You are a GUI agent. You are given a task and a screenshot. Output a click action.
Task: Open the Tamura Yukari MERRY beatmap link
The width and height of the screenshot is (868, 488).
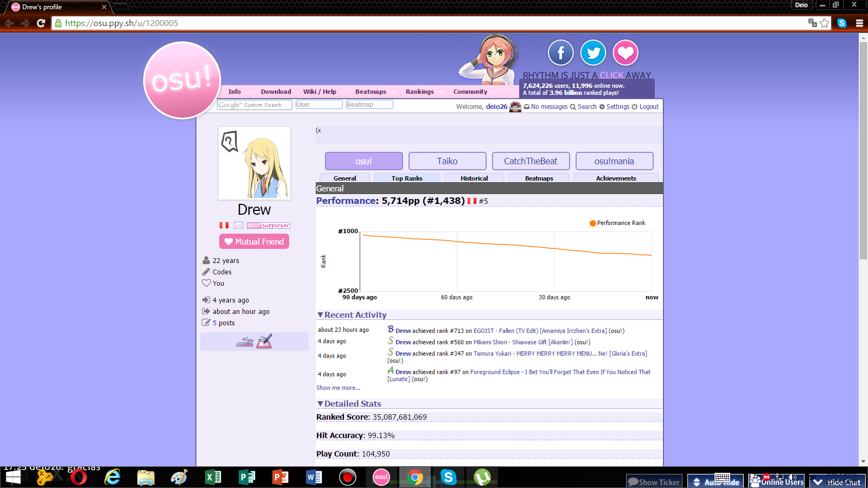click(560, 354)
